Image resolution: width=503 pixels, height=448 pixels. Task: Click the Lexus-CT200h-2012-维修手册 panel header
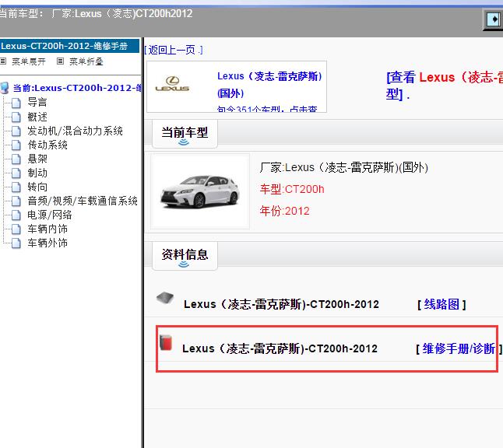(69, 46)
